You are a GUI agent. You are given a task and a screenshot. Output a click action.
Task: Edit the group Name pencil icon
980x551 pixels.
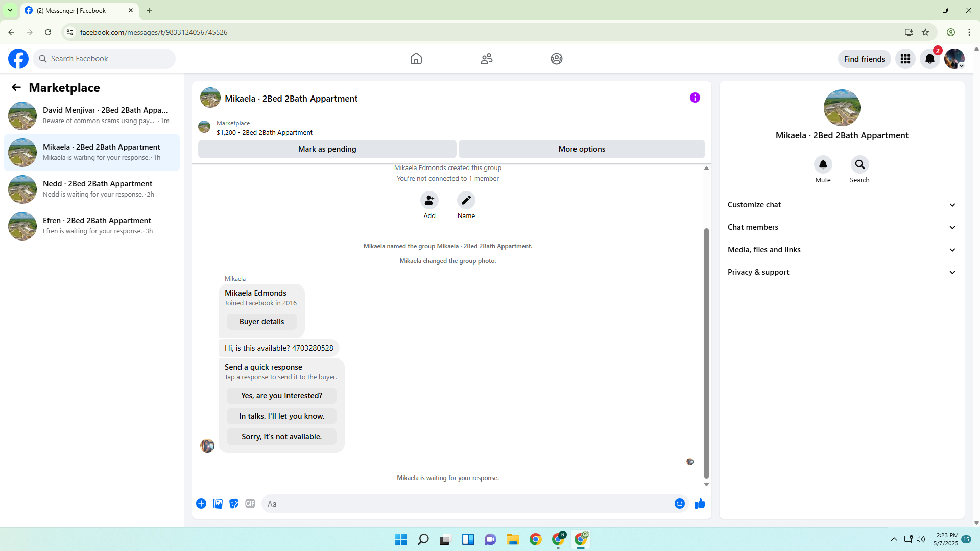pos(466,200)
